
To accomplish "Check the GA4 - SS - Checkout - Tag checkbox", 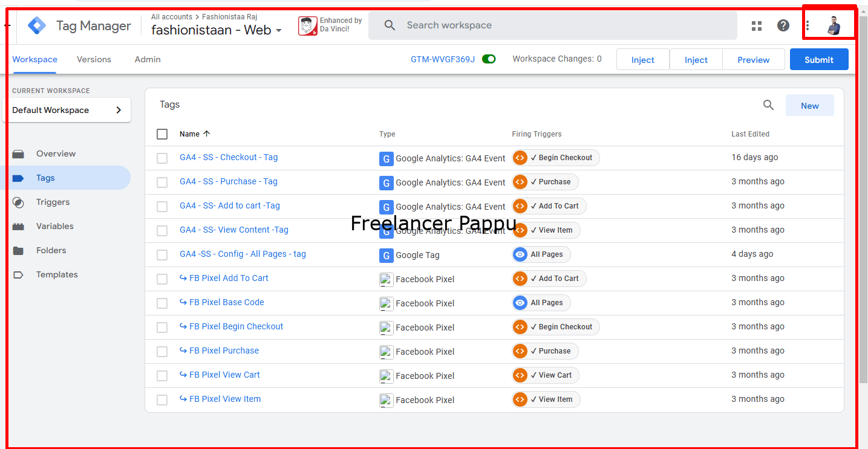I will [x=162, y=158].
